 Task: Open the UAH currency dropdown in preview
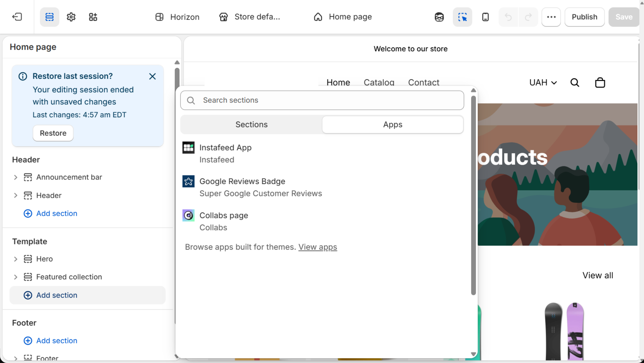pos(543,82)
